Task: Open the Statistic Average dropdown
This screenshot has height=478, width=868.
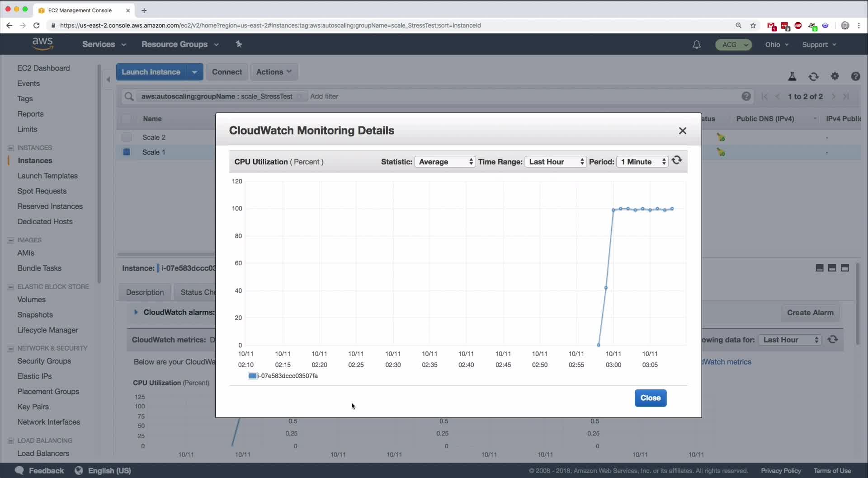Action: point(445,162)
